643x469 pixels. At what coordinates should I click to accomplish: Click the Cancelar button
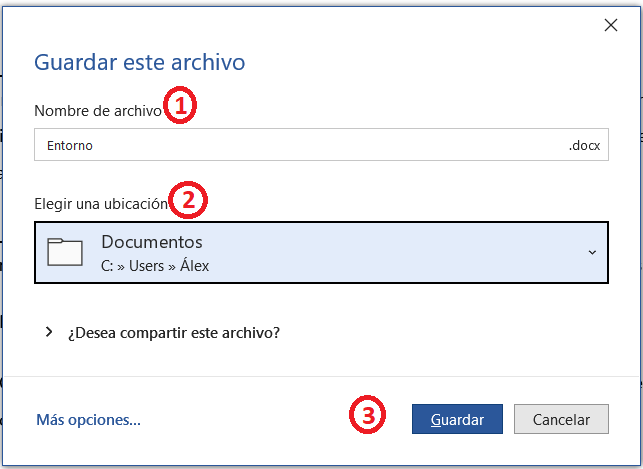coord(561,419)
